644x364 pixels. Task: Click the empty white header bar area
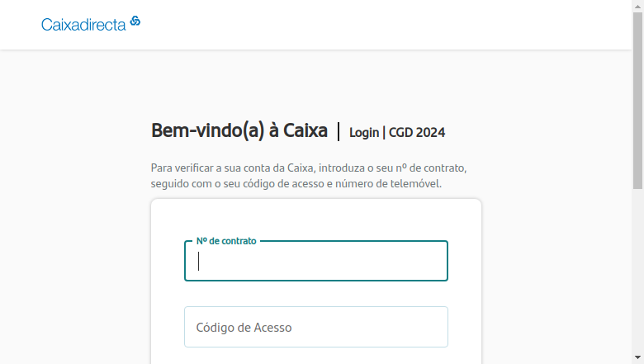tap(370, 25)
